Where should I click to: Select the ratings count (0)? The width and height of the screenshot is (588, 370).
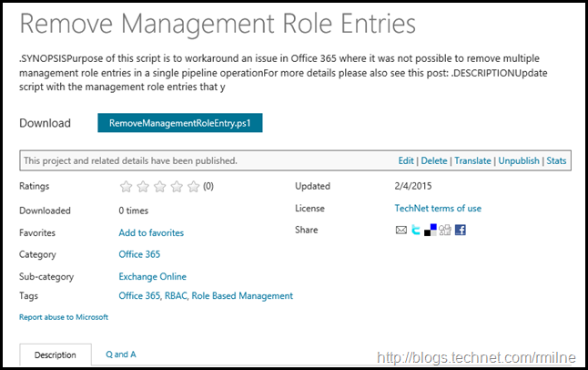[208, 186]
